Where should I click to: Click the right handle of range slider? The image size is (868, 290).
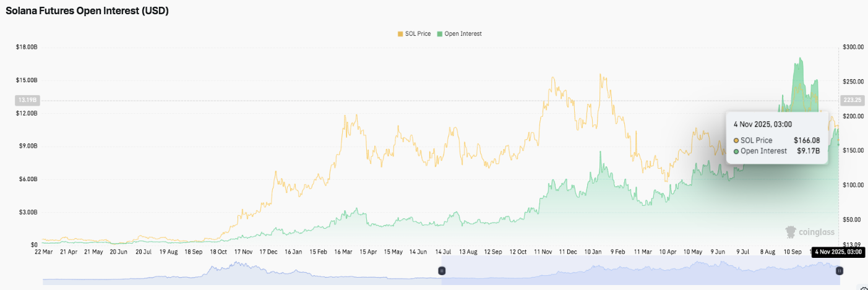[x=840, y=271]
